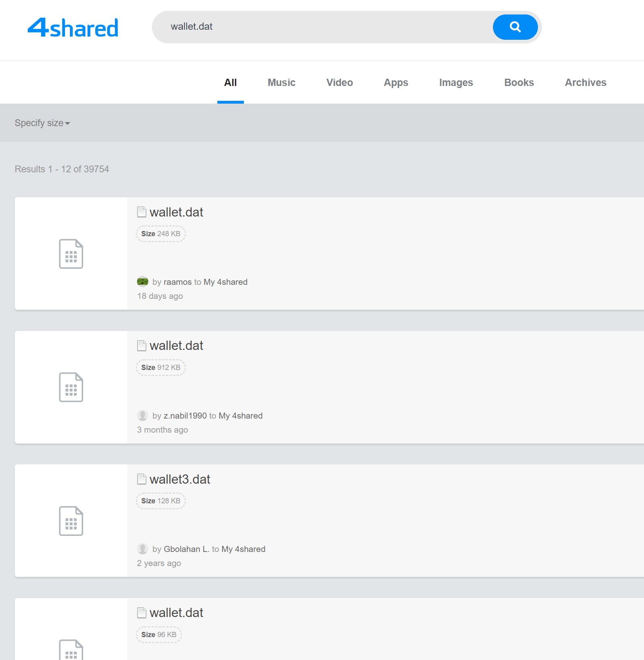Screen dimensions: 644x660
Task: Switch to the Books tab
Action: 519,82
